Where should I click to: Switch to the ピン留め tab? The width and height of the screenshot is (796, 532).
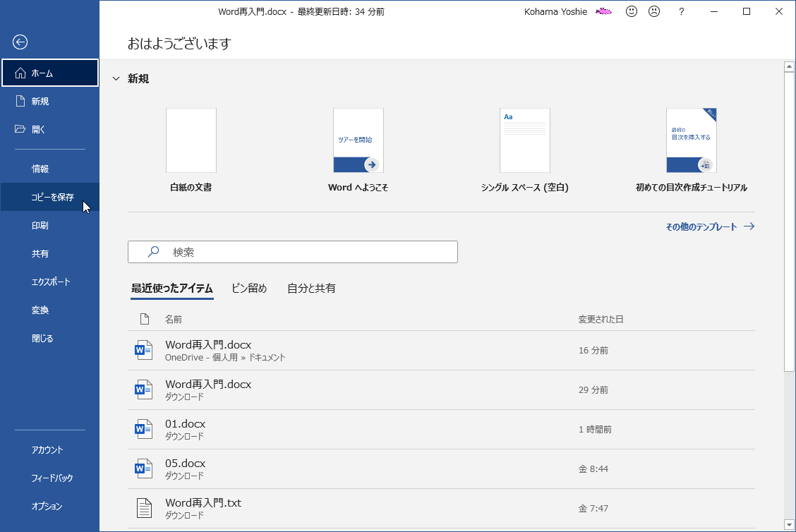tap(249, 289)
